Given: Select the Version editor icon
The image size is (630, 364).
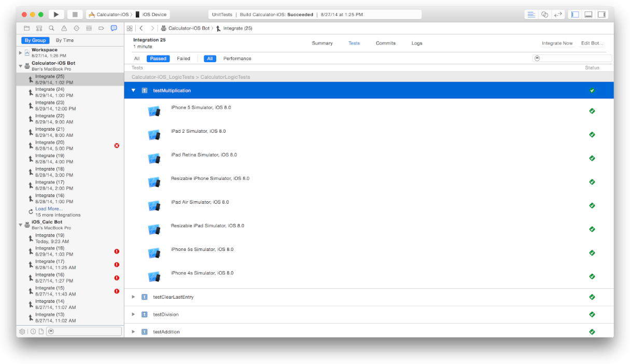Looking at the screenshot, I should click(x=558, y=15).
